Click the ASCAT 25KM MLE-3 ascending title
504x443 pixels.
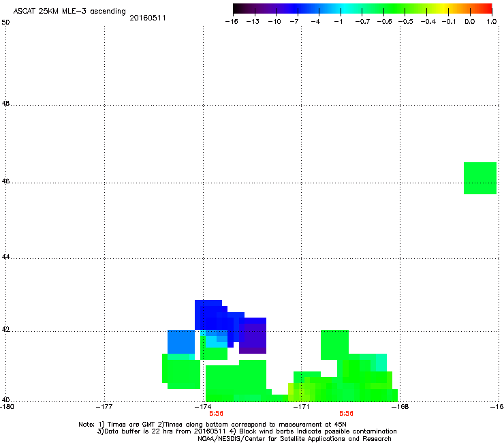[x=69, y=12]
